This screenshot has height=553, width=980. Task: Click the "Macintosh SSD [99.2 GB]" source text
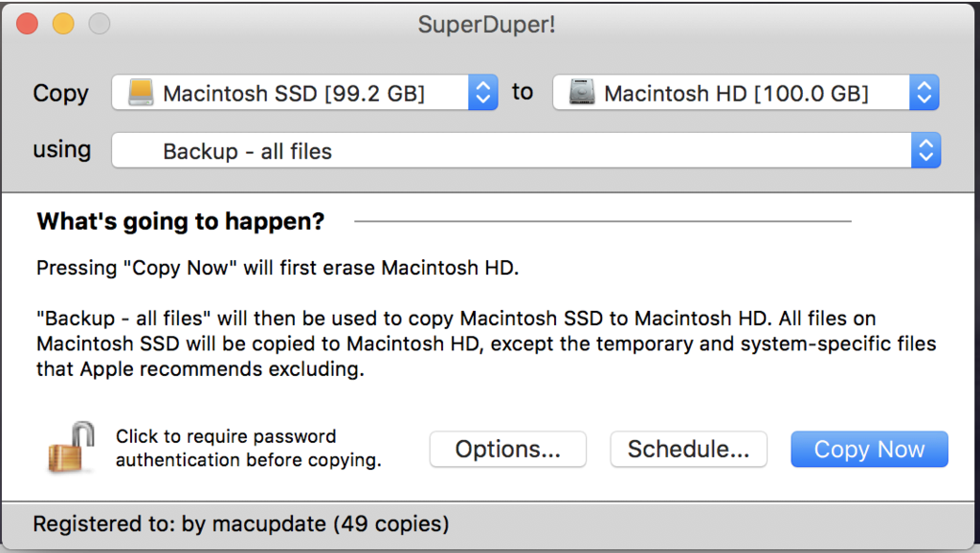(x=294, y=94)
